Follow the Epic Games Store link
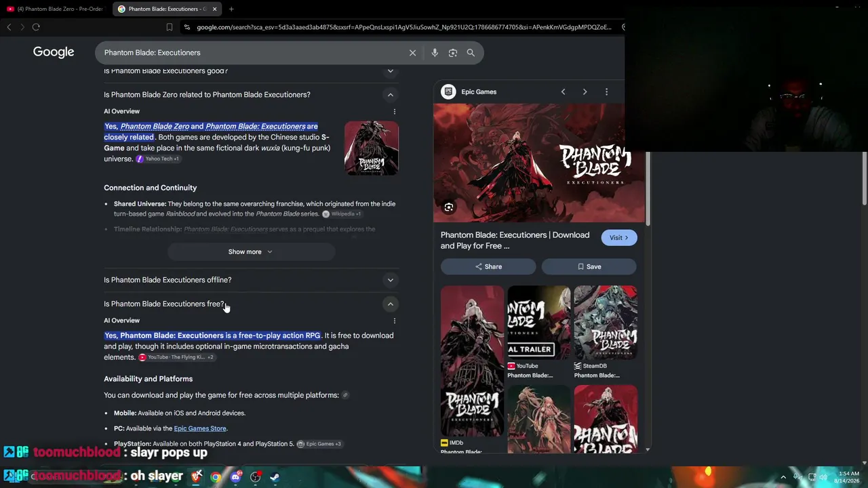Screen dimensions: 868x488 tap(200, 428)
